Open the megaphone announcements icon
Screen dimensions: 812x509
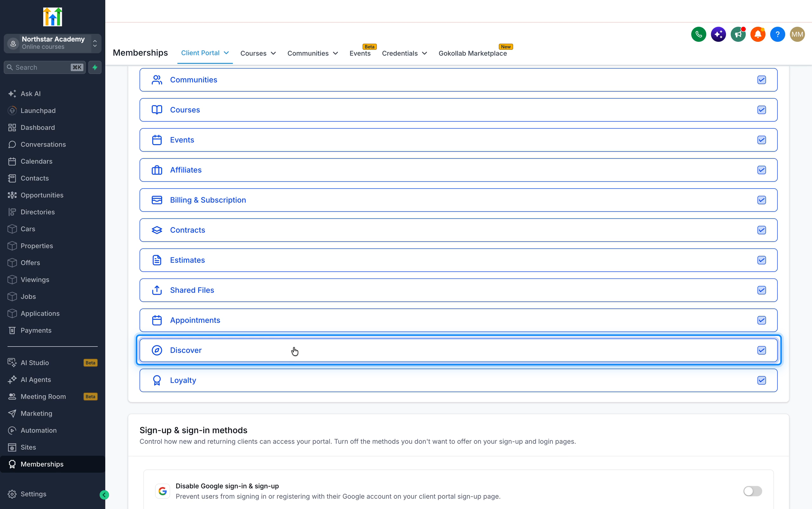point(738,34)
